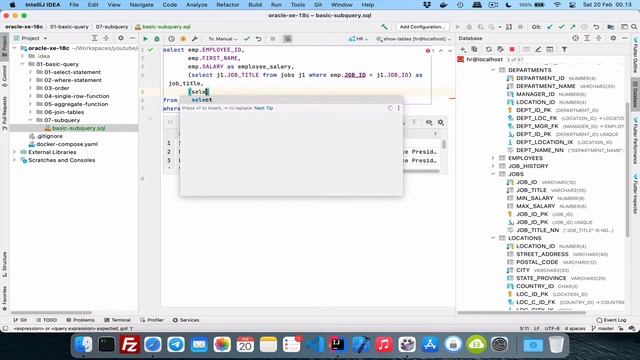The image size is (640, 360).
Task: Open query console from Database toolbar
Action: point(550,49)
